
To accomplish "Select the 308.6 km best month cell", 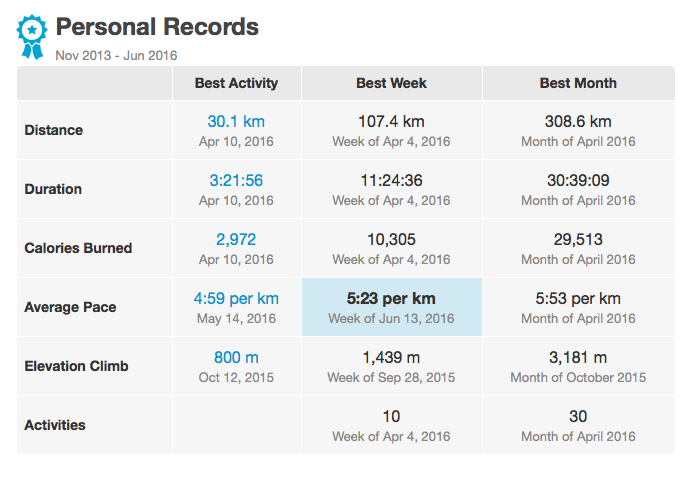I will click(x=578, y=122).
